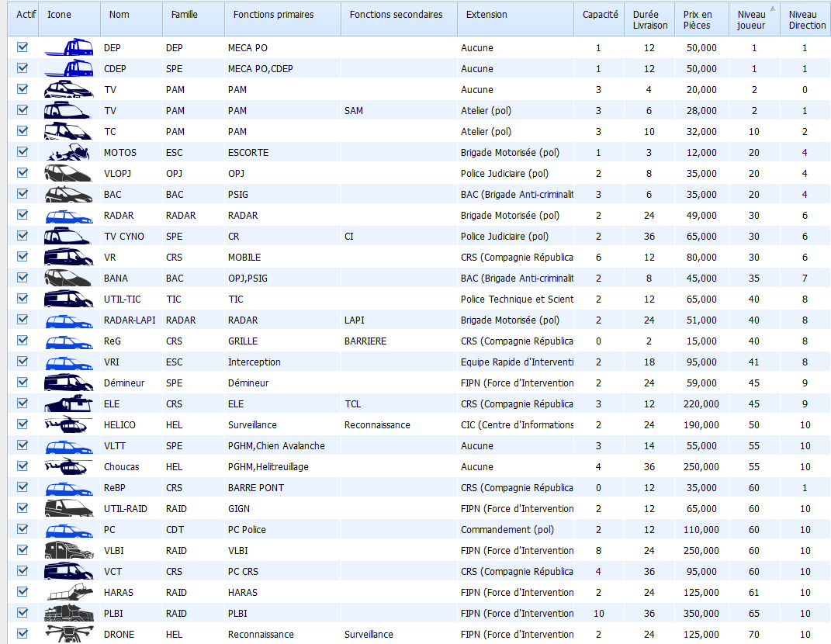
Task: Toggle Actif for the RADAR row
Action: pyautogui.click(x=23, y=215)
